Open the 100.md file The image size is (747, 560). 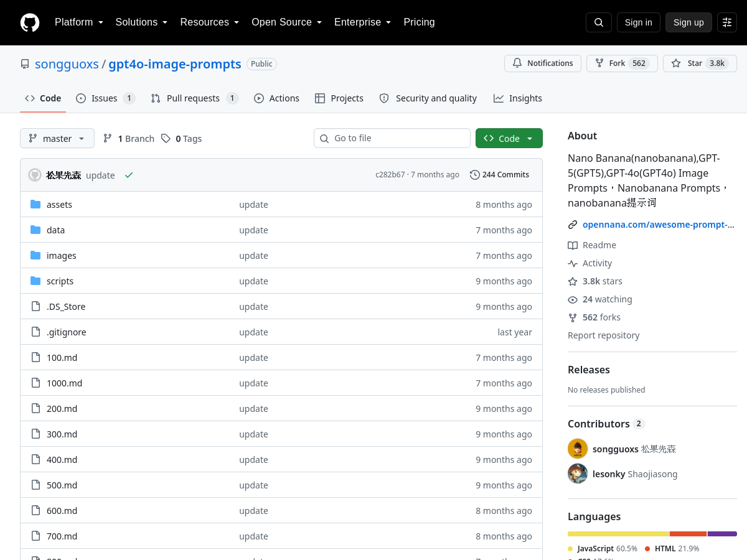pos(62,358)
